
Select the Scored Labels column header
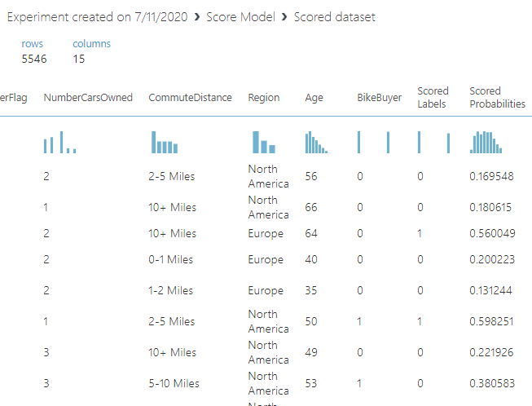(x=432, y=98)
